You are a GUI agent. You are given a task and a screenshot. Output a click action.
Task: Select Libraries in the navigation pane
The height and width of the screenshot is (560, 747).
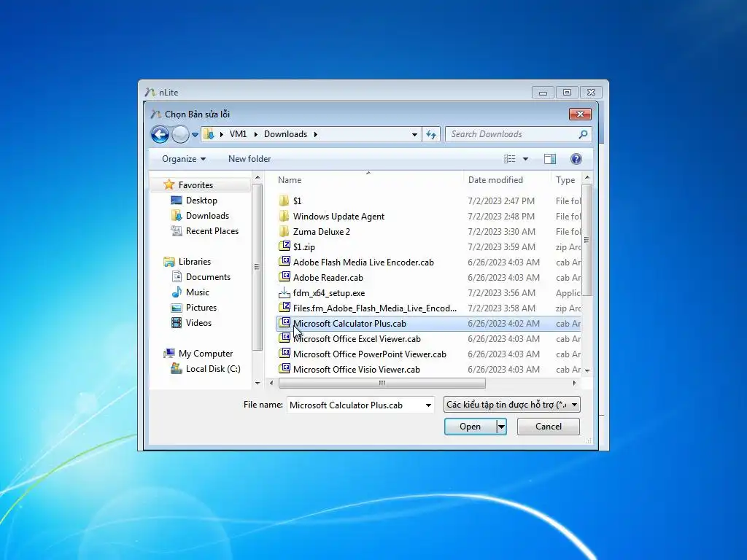tap(194, 262)
